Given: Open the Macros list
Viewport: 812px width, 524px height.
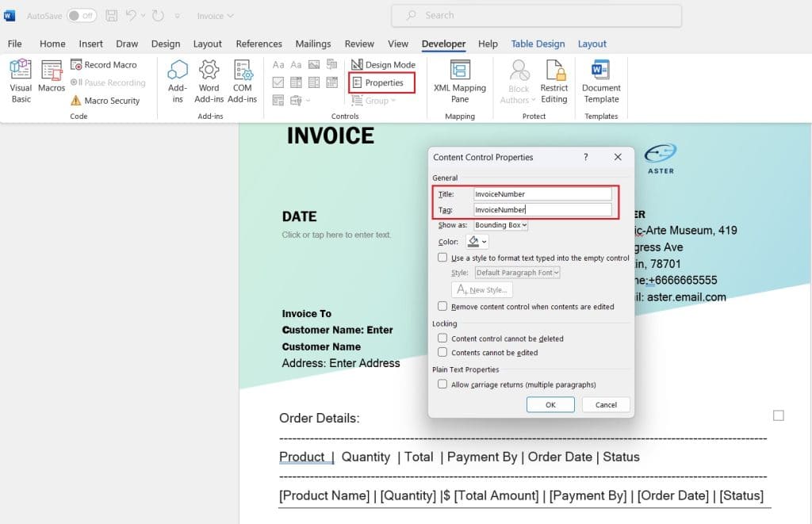Looking at the screenshot, I should click(52, 76).
